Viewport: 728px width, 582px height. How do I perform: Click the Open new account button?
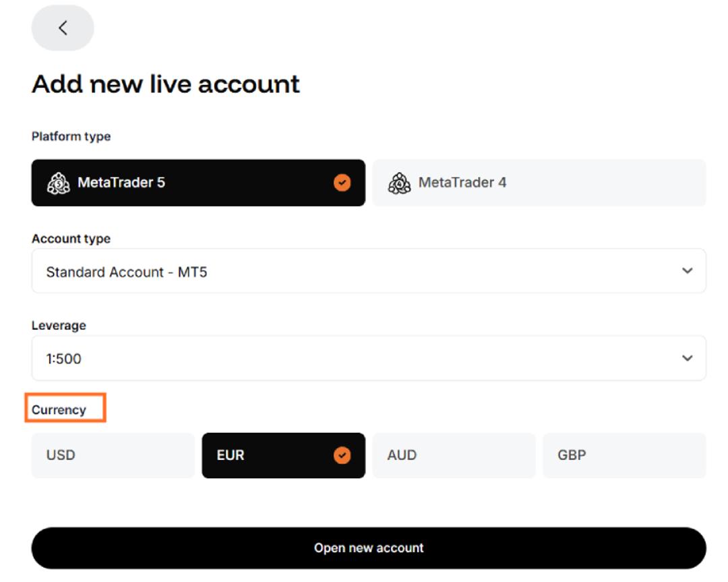pyautogui.click(x=369, y=548)
